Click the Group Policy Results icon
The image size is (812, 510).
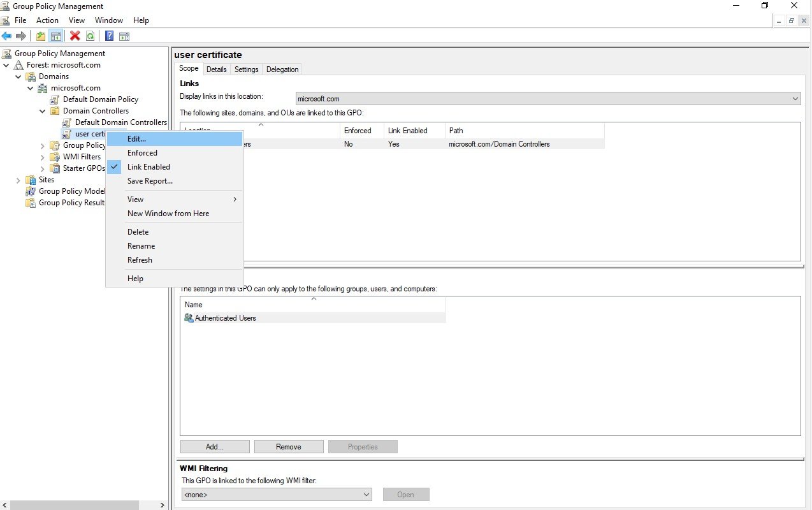click(31, 203)
